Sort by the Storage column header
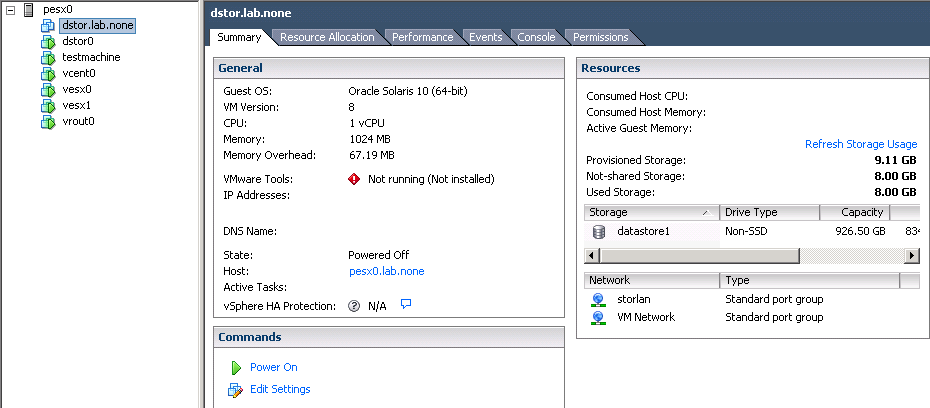The height and width of the screenshot is (408, 930). pos(652,212)
